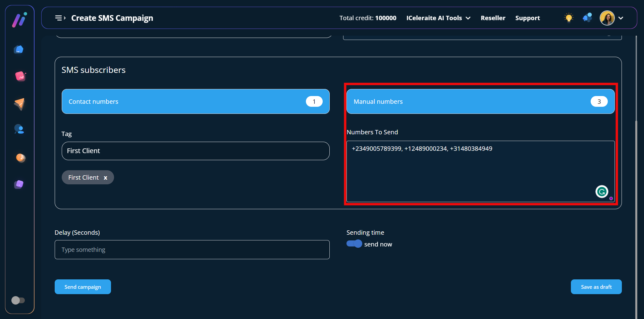The width and height of the screenshot is (644, 319).
Task: Open the blue notification bell icon
Action: click(587, 18)
